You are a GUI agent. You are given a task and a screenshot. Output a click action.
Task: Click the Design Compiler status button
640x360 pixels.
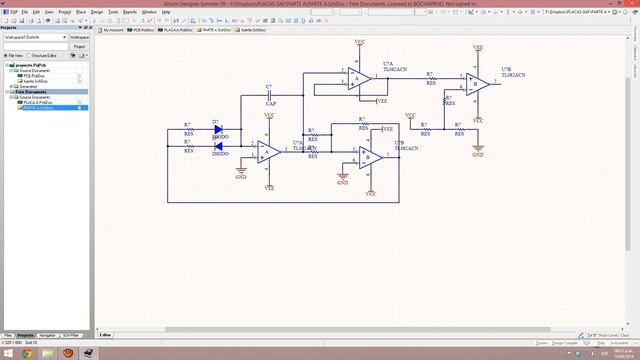click(x=565, y=343)
